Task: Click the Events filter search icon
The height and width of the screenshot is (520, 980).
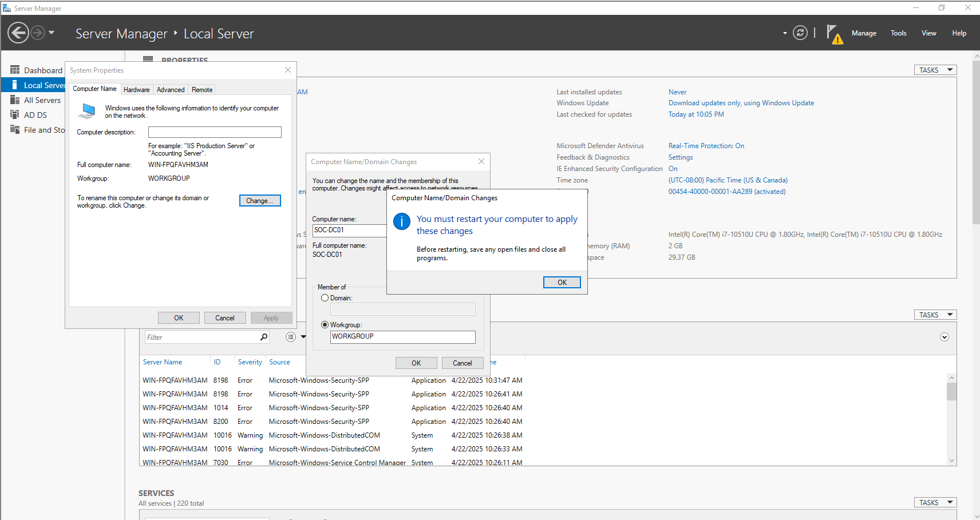Action: [x=264, y=337]
